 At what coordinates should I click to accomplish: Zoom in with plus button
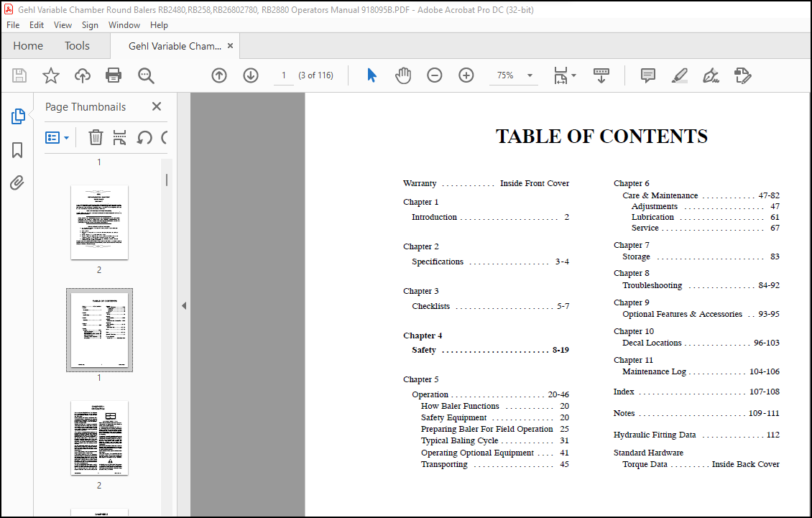point(466,75)
